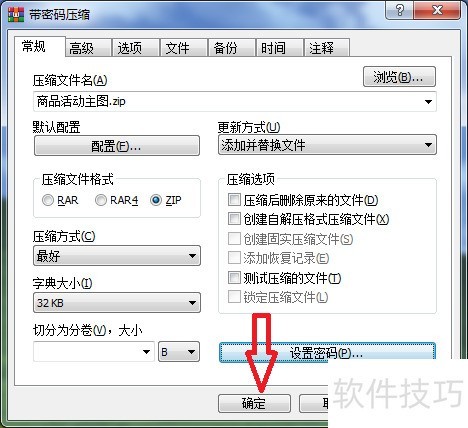Switch to the 注释 tab
This screenshot has height=428, width=468.
pyautogui.click(x=327, y=48)
